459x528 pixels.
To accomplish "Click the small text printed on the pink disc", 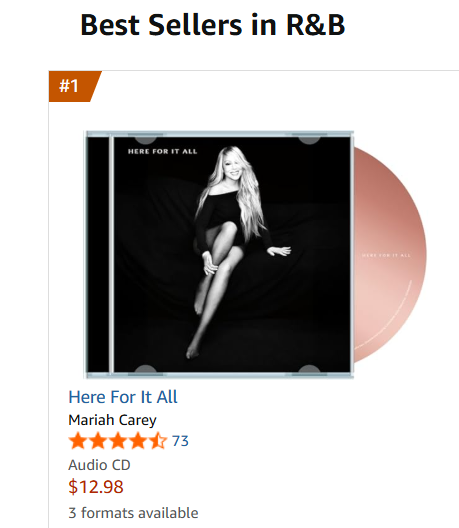I will [386, 255].
